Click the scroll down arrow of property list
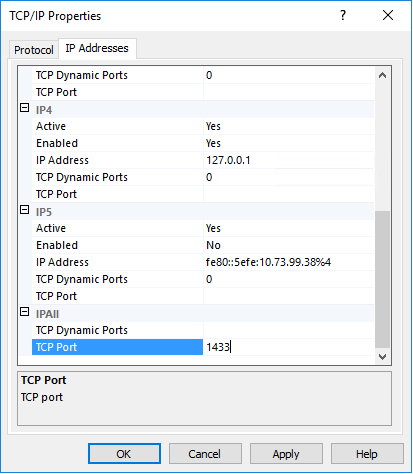The image size is (413, 474). pyautogui.click(x=382, y=357)
